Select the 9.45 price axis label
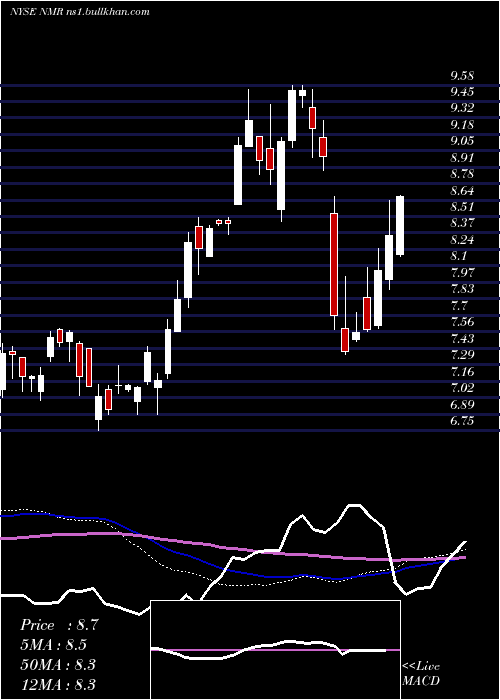The height and width of the screenshot is (700, 500). click(x=462, y=92)
